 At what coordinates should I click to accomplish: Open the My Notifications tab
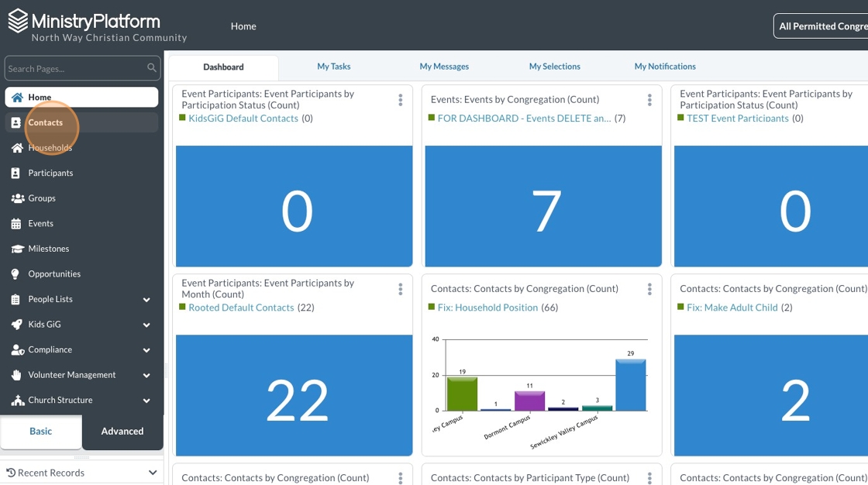click(x=665, y=67)
